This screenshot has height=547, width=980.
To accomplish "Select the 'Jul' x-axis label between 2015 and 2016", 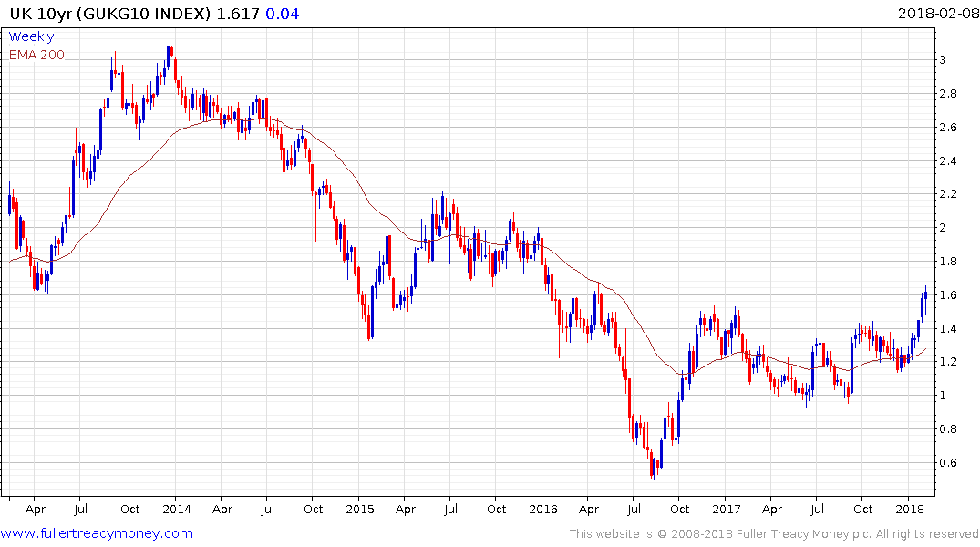I will pyautogui.click(x=450, y=510).
